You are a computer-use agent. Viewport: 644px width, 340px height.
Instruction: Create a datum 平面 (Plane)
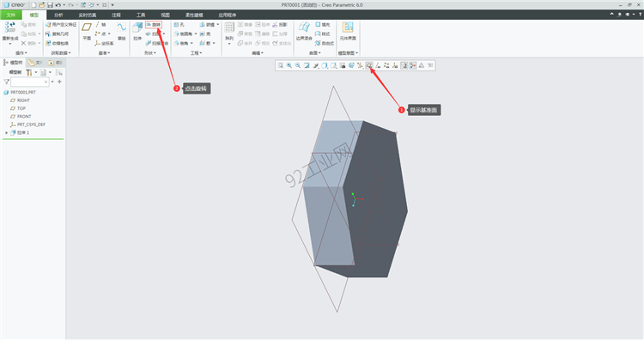[87, 32]
